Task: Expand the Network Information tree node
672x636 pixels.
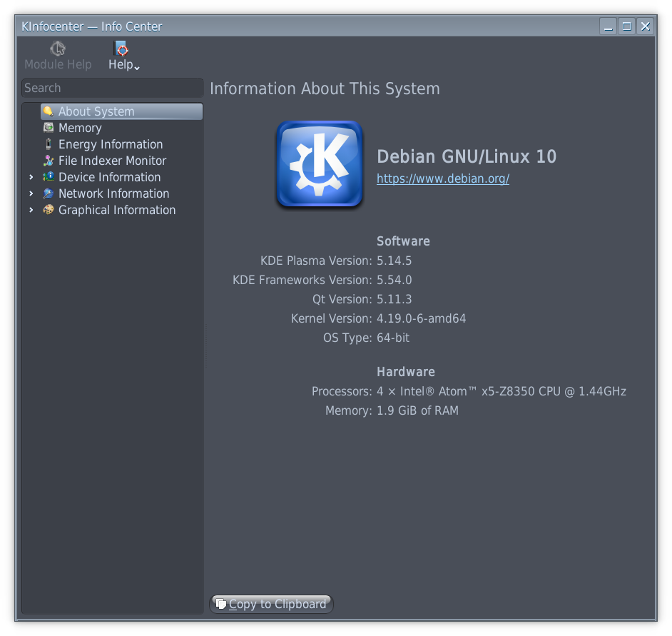Action: tap(31, 193)
